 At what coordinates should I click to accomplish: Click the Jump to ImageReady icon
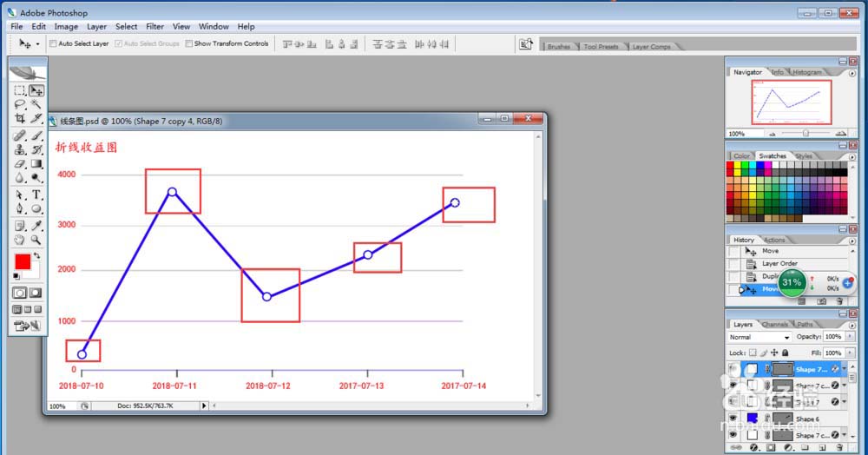tap(27, 326)
